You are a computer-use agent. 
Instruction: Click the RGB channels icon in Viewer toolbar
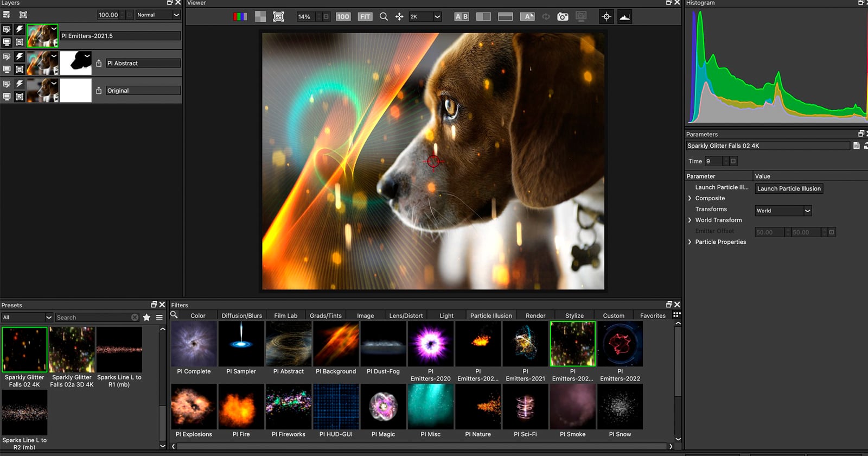point(240,17)
